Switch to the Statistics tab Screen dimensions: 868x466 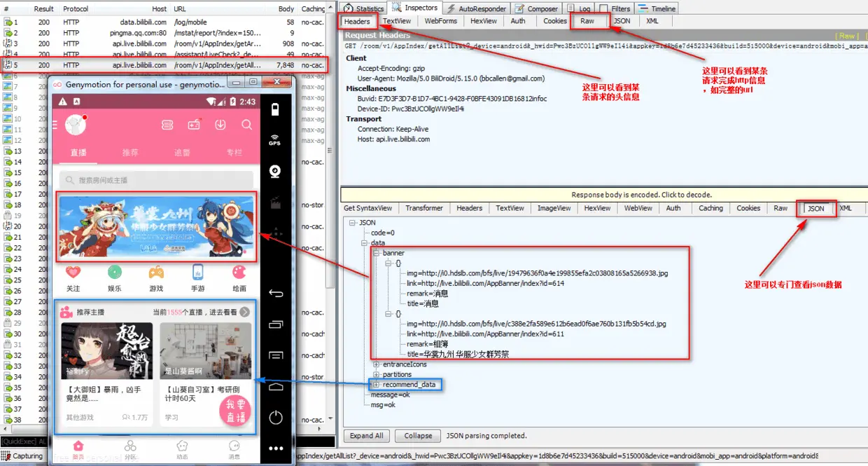363,8
